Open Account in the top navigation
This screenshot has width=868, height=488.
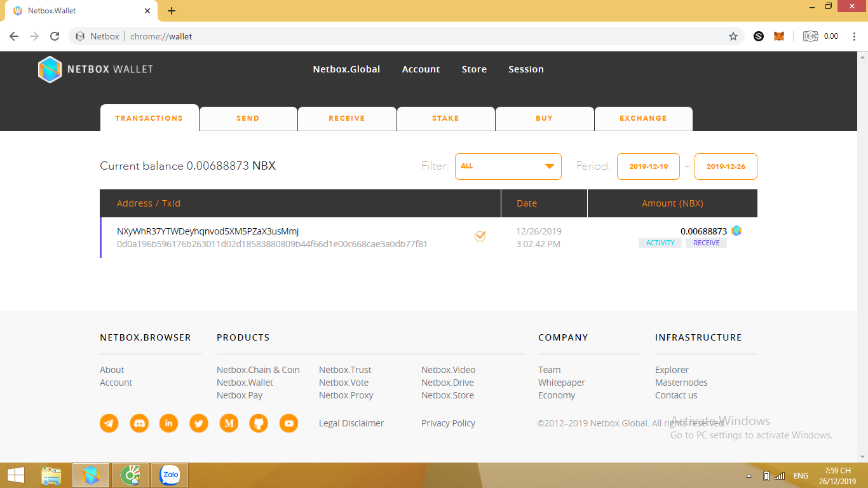tap(421, 69)
